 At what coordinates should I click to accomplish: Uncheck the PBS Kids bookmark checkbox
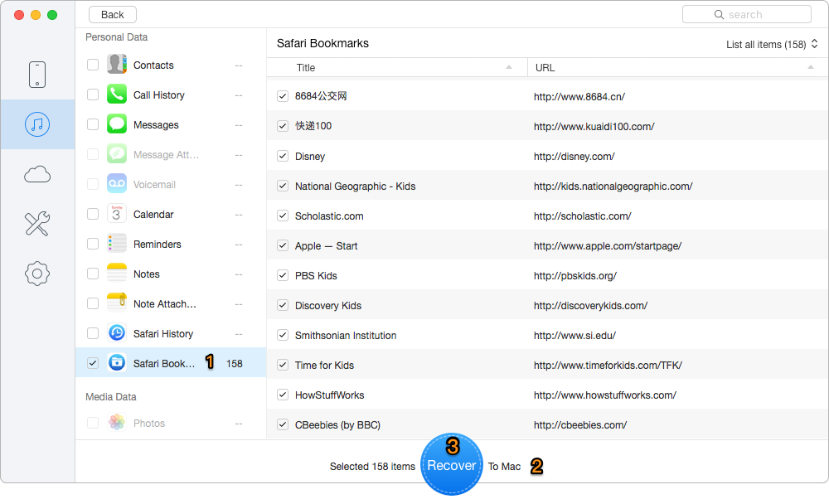click(x=283, y=275)
